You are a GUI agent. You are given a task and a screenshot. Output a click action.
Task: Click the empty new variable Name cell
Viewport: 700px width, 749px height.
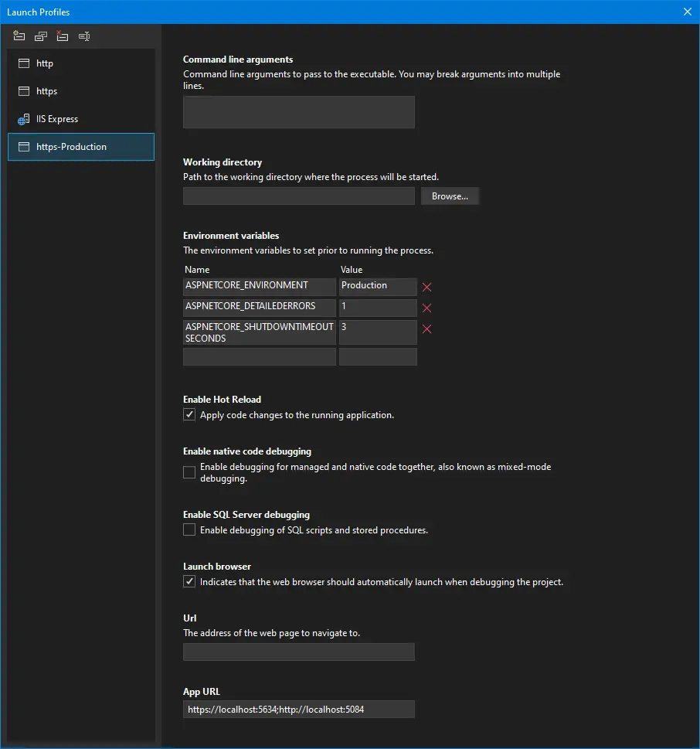click(x=259, y=356)
